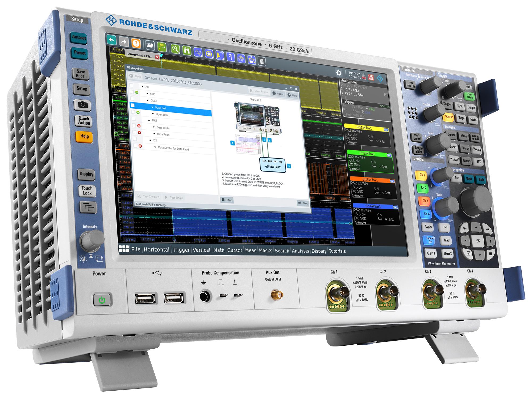The width and height of the screenshot is (532, 398).
Task: Tick the Data Write row checkbox
Action: (x=134, y=125)
